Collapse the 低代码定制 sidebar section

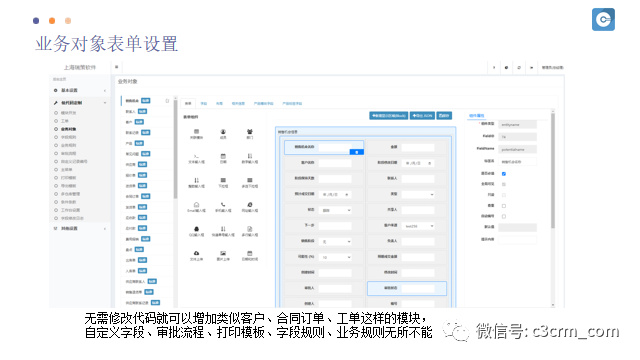click(79, 103)
